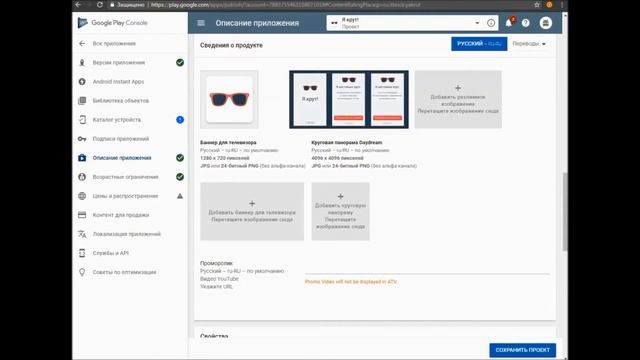
Task: Click 'Все приложения' back link
Action: click(114, 43)
